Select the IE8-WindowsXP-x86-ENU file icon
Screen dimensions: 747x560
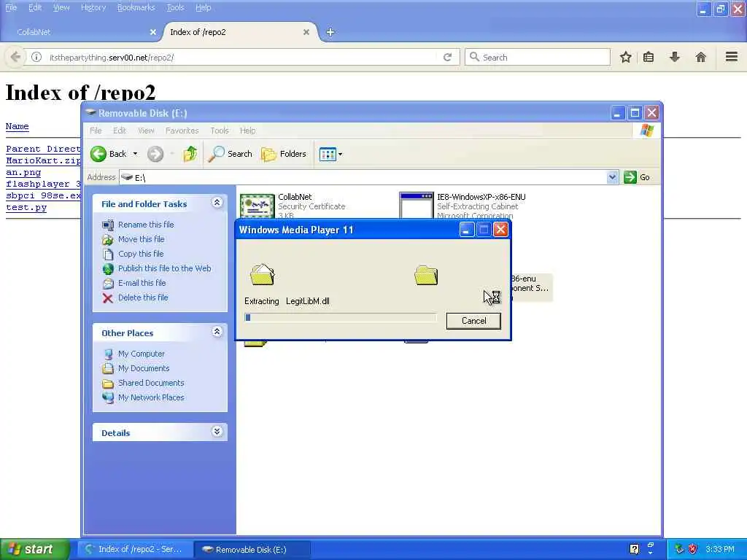417,205
